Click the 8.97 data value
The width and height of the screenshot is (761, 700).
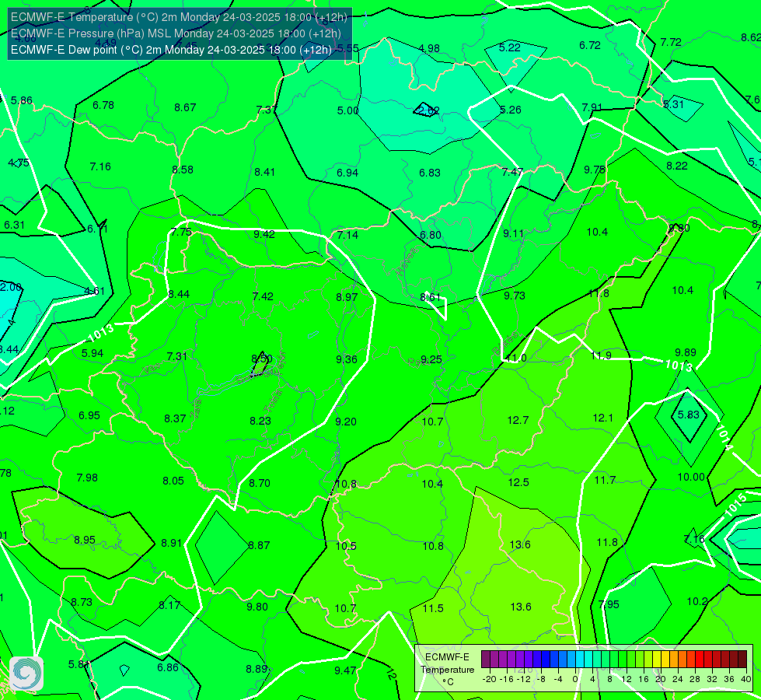[x=347, y=297]
